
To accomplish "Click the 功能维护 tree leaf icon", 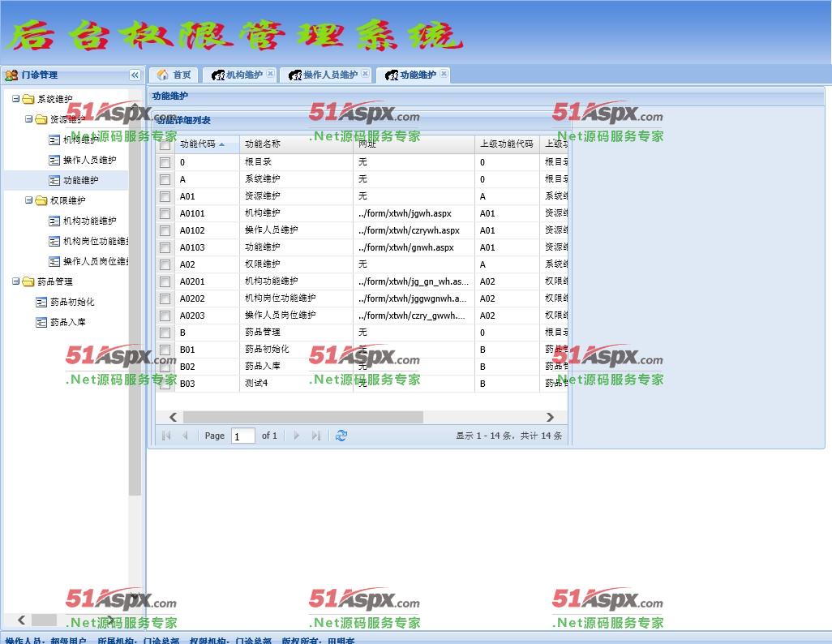I will click(54, 181).
